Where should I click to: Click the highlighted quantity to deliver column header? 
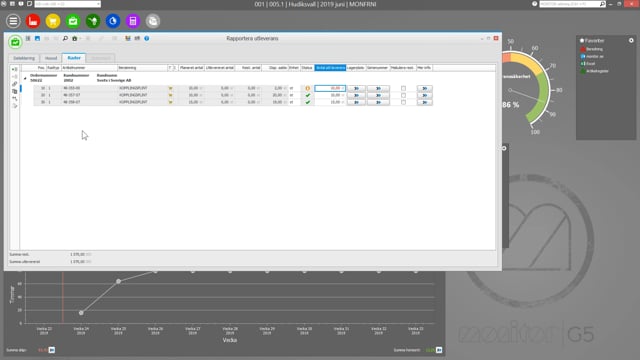click(330, 68)
